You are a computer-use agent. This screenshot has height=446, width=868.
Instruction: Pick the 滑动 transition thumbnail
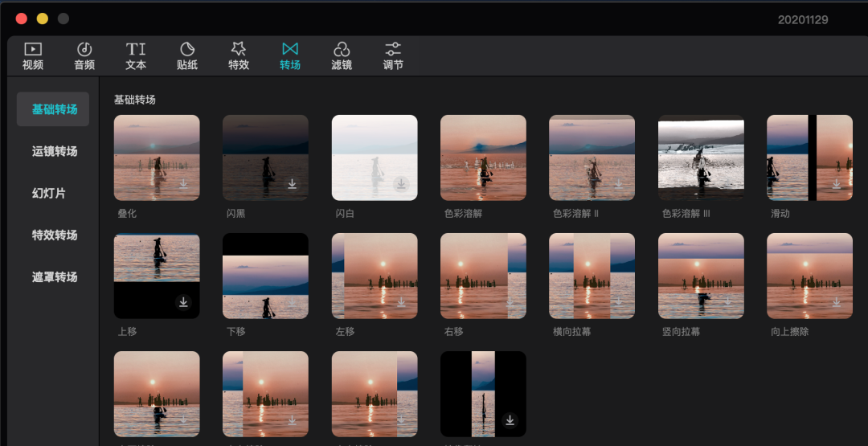coord(809,158)
